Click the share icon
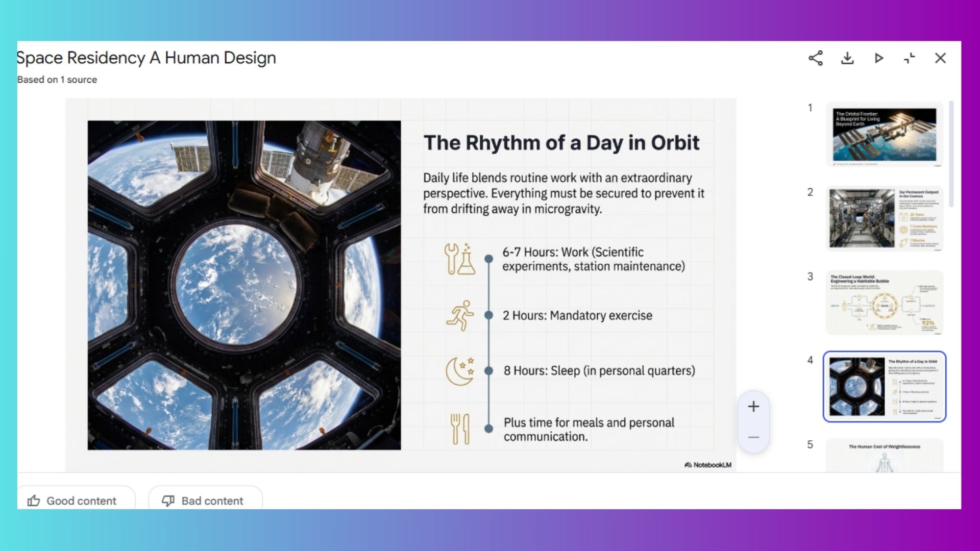980x551 pixels. [x=816, y=58]
